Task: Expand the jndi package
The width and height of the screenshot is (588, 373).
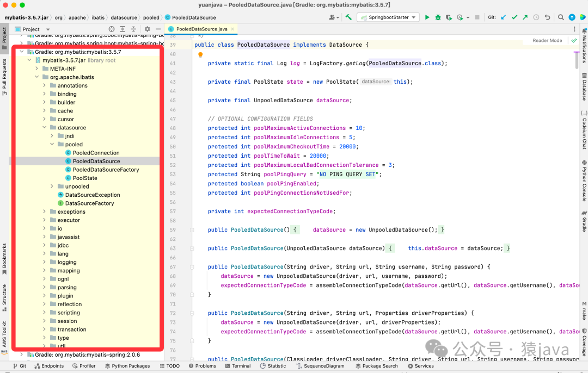Action: click(52, 136)
